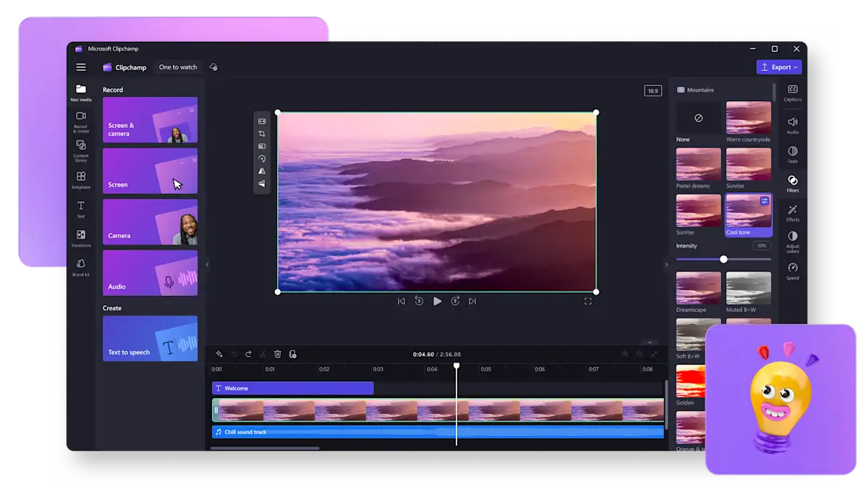Open the hamburger menu
Screen dimensions: 868x492
[81, 67]
